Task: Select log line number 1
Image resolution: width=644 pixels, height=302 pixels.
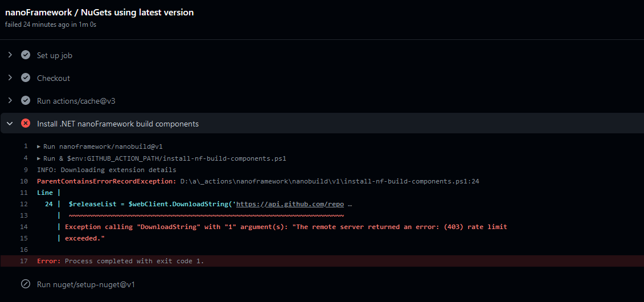Action: pyautogui.click(x=26, y=146)
